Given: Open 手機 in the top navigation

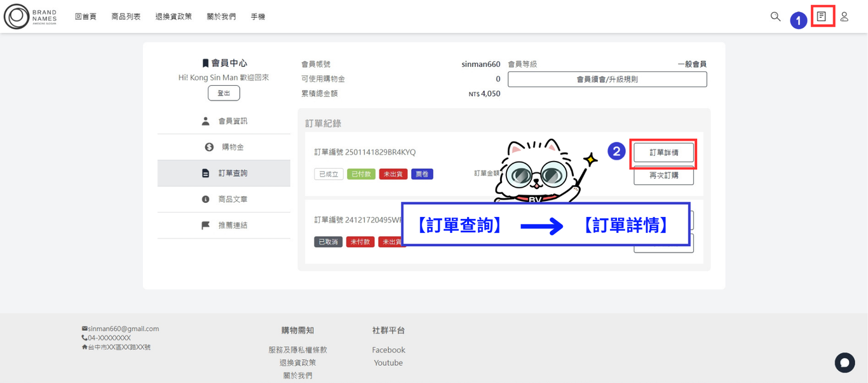Looking at the screenshot, I should tap(258, 17).
